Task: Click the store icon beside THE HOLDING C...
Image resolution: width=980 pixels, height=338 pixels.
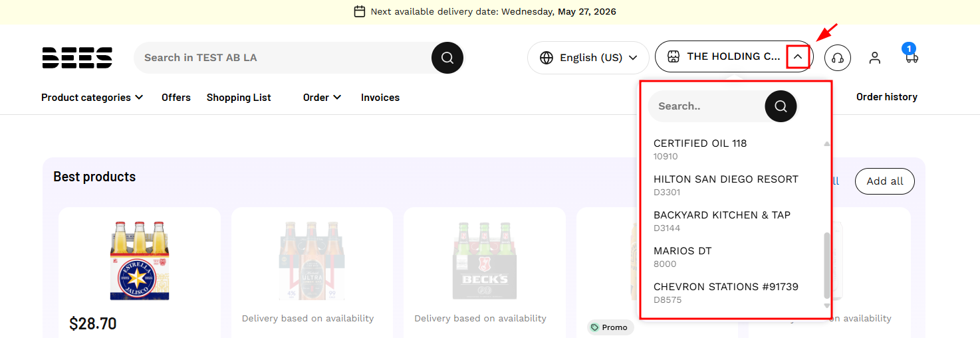Action: [674, 56]
